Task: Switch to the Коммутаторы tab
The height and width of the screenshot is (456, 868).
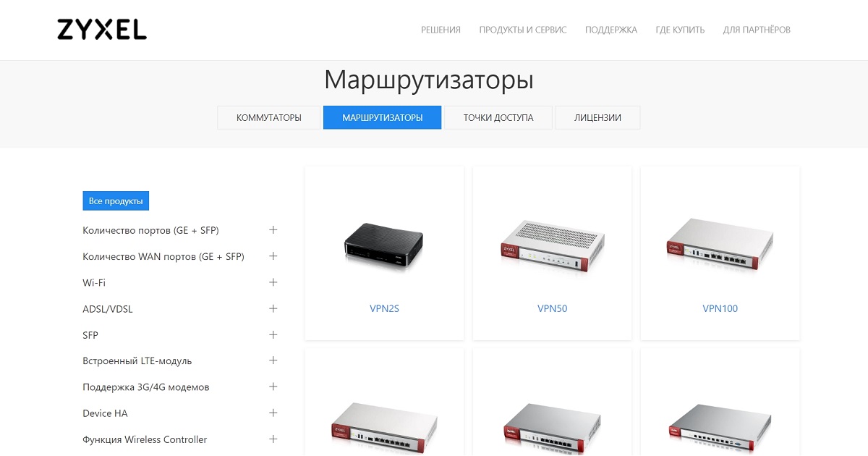Action: (x=269, y=117)
